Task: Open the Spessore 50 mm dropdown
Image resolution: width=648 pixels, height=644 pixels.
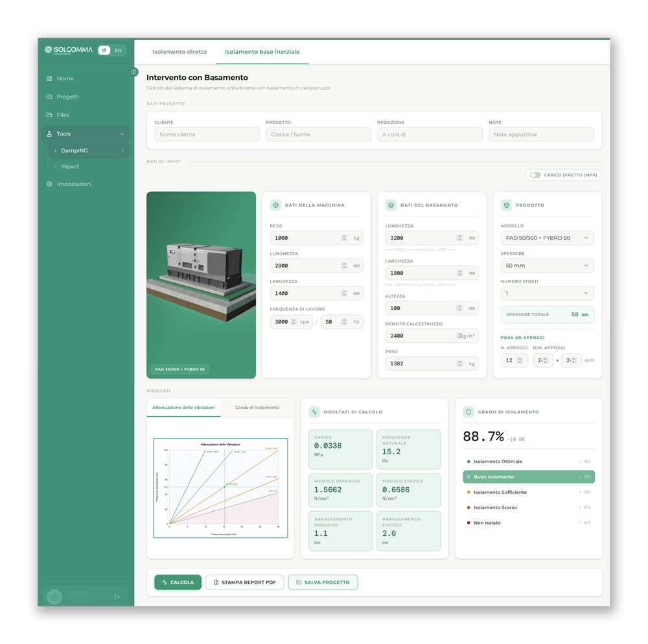Action: [547, 266]
